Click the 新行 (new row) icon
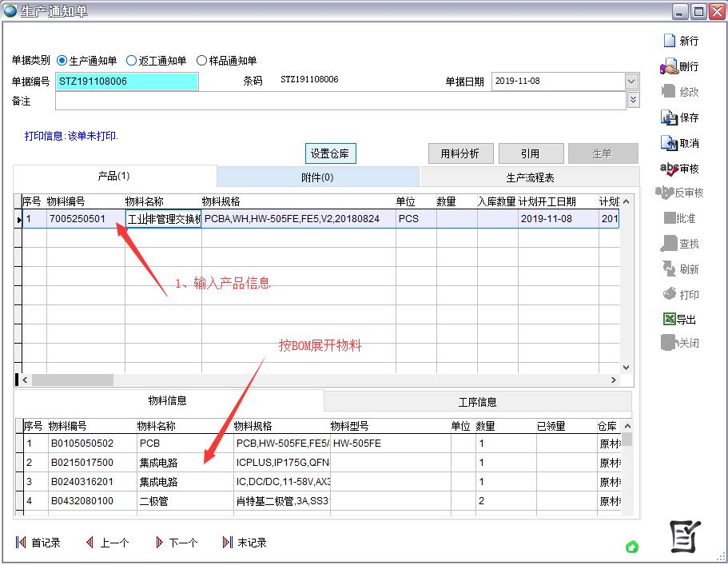Screen dimensions: 728x565 [x=669, y=41]
